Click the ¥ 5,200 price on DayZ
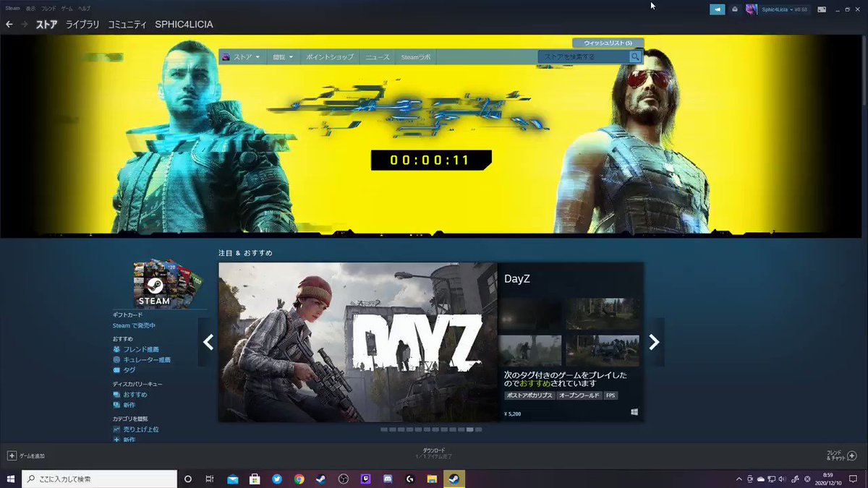The height and width of the screenshot is (488, 868). click(x=513, y=414)
